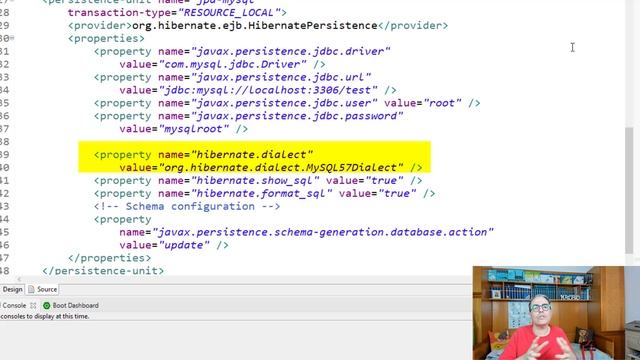
Task: Click the "org.hibernate.dialect.MySQL57Dialect" value
Action: click(281, 168)
